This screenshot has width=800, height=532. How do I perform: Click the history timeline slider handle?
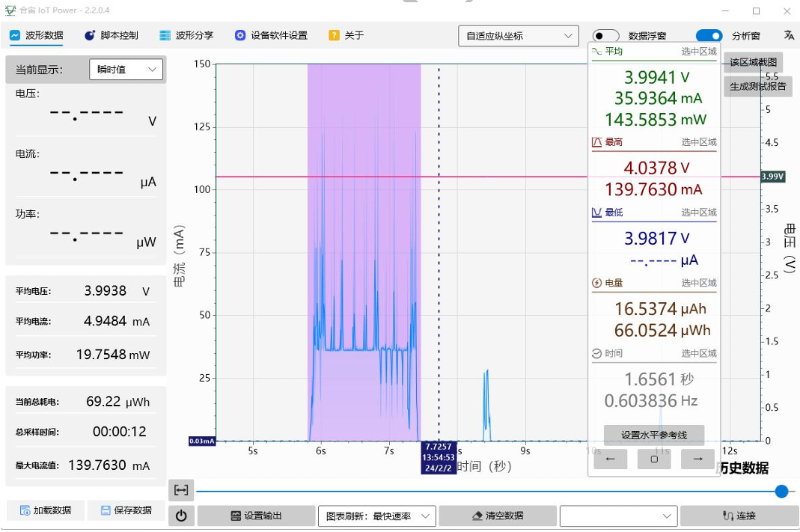tap(781, 491)
